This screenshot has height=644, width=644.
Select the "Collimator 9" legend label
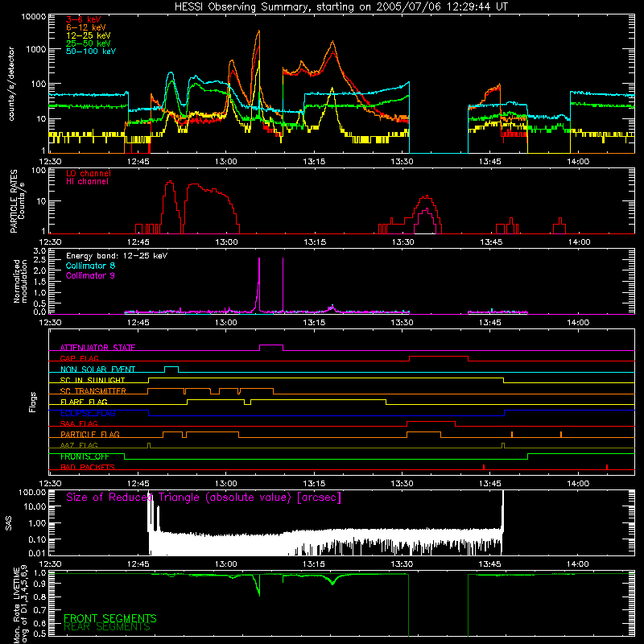pos(90,275)
